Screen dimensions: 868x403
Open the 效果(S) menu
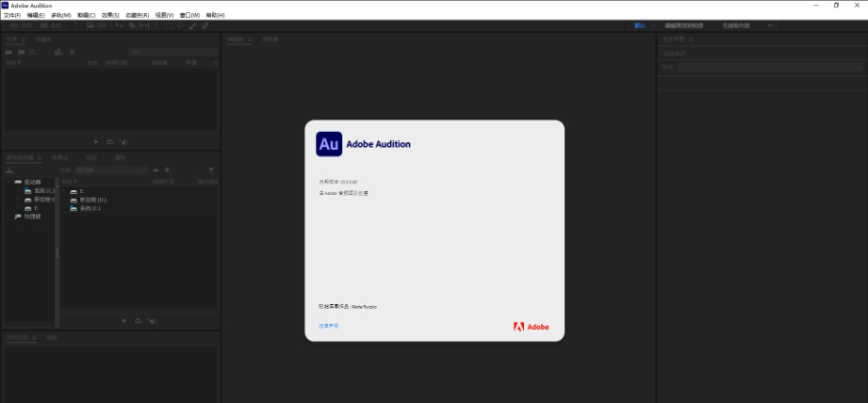coord(110,15)
